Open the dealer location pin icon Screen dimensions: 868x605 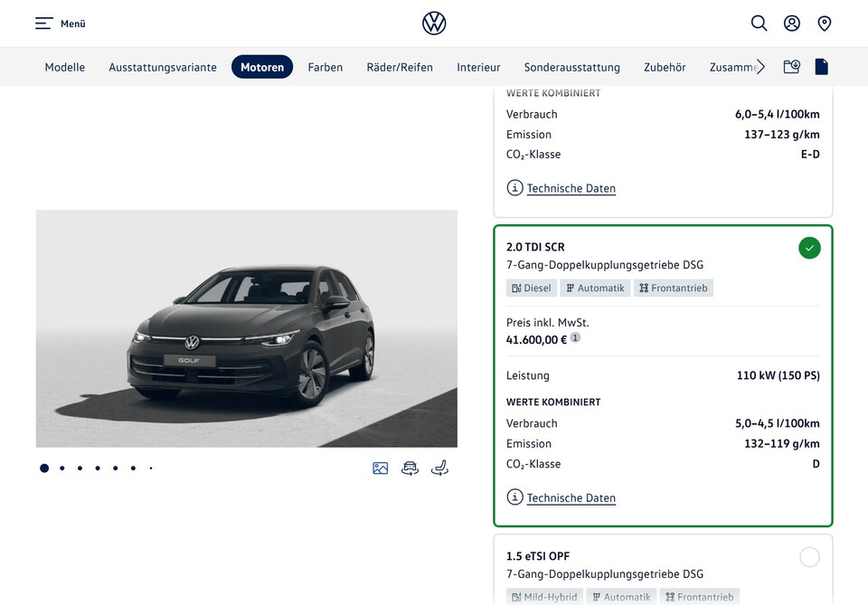click(825, 24)
